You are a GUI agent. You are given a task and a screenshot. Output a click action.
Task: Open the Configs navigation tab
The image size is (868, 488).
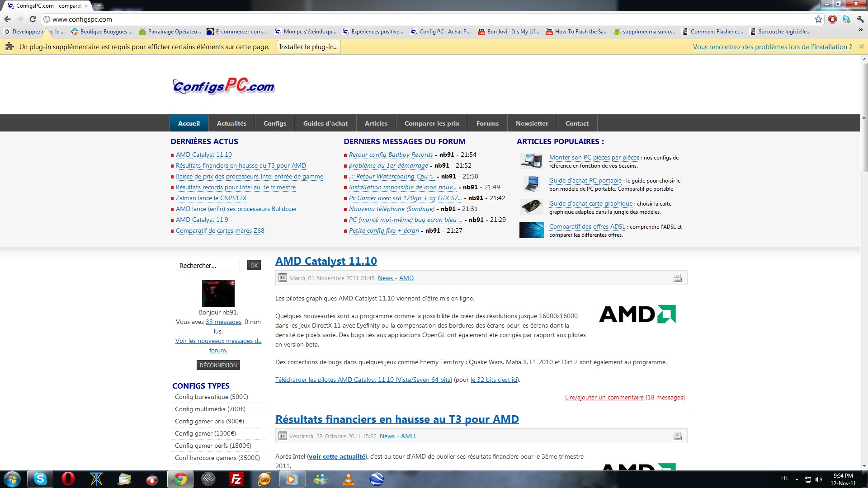(x=274, y=123)
